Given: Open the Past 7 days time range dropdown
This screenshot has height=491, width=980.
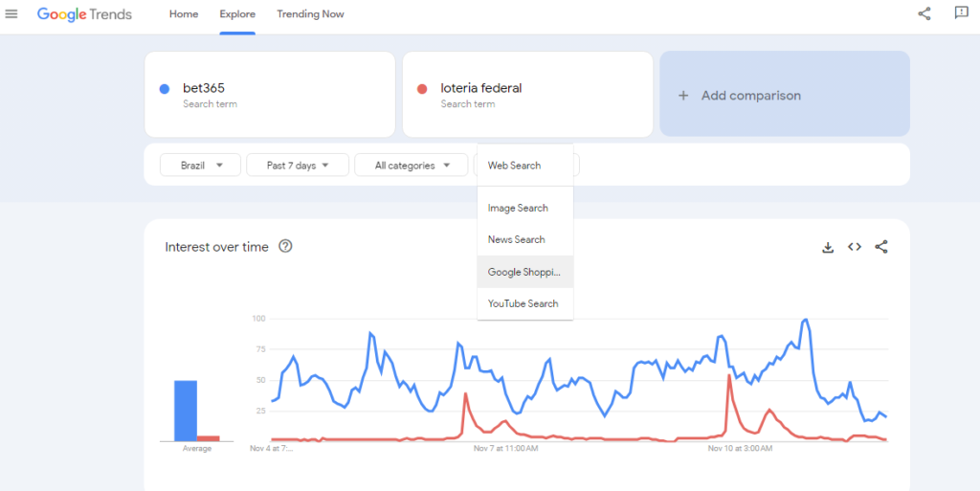Looking at the screenshot, I should [x=297, y=166].
